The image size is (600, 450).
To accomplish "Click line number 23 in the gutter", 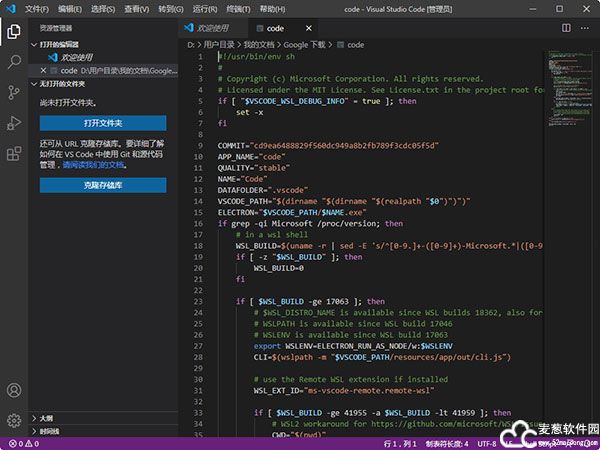I will click(x=198, y=302).
